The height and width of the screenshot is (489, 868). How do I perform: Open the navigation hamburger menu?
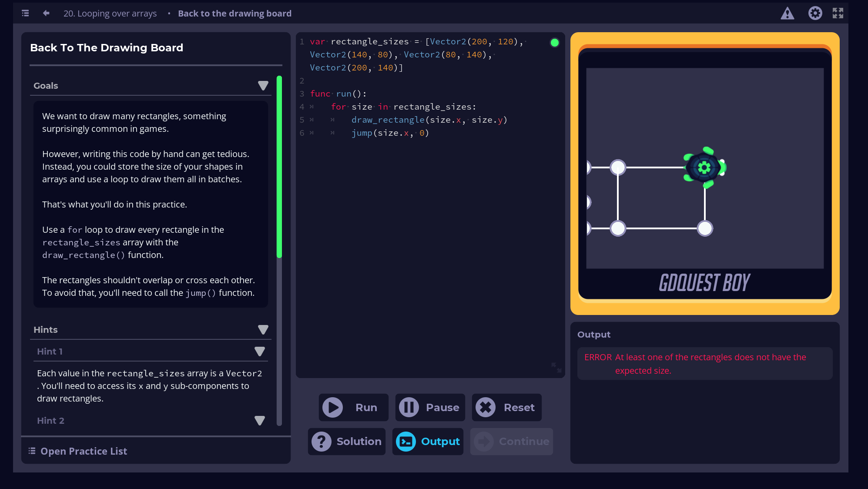click(x=25, y=13)
